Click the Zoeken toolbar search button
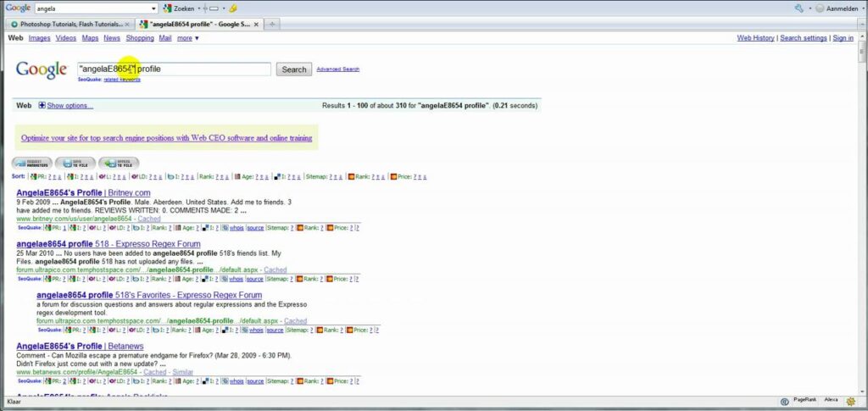The height and width of the screenshot is (411, 868). [180, 8]
